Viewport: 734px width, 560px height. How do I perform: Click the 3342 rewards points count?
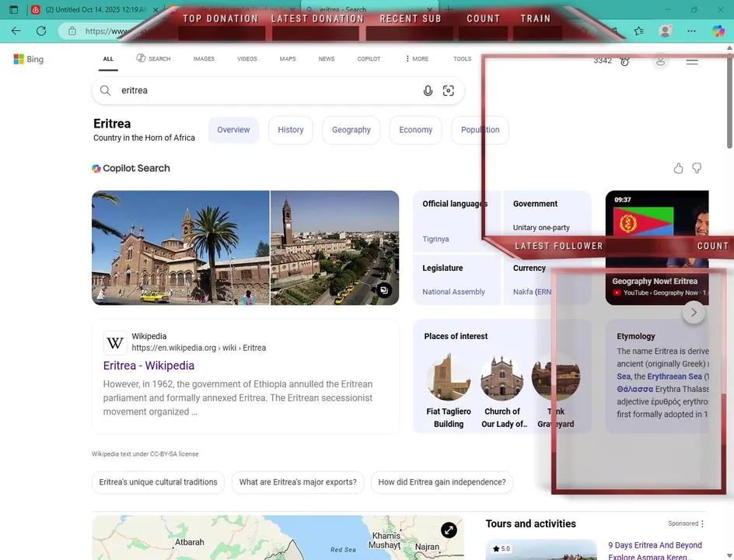tap(603, 61)
